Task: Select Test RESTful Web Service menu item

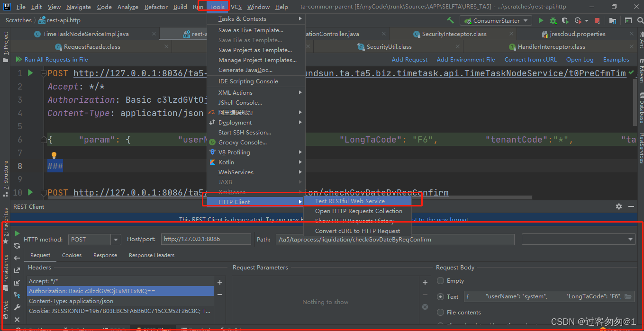Action: coord(350,201)
